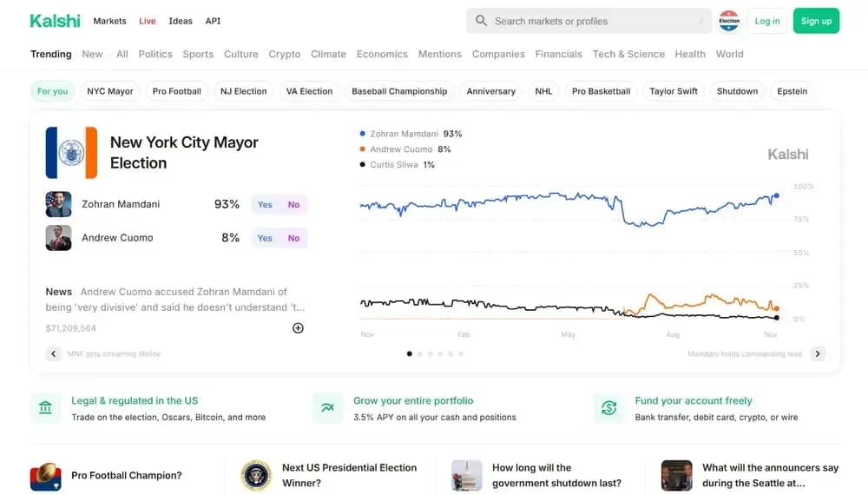Click the growth chart icon beside Grow portfolio
Screen dimensions: 868x495
coord(328,408)
